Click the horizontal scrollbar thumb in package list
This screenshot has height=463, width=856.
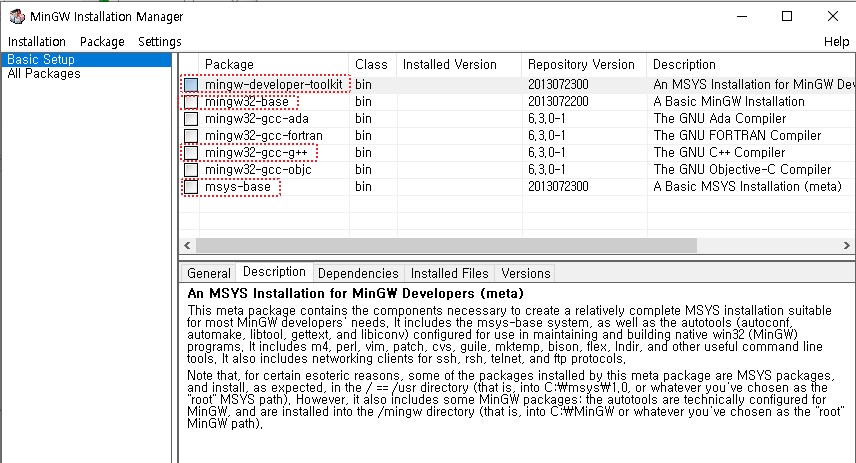point(447,246)
